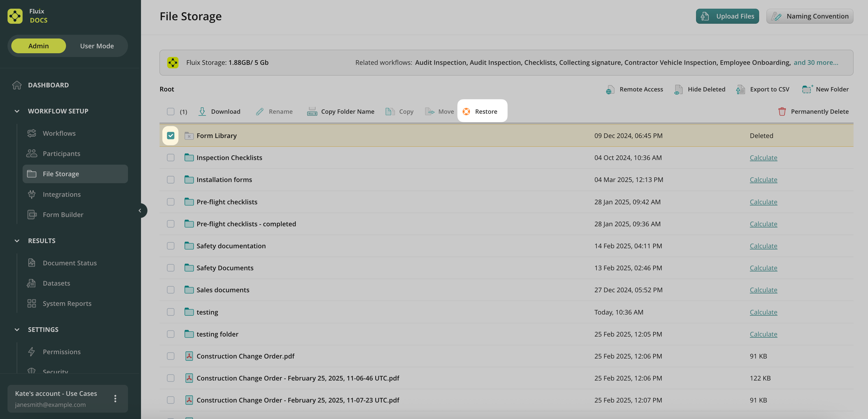Screen dimensions: 868x419
Task: Click the Permanently Delete trash icon
Action: [782, 111]
